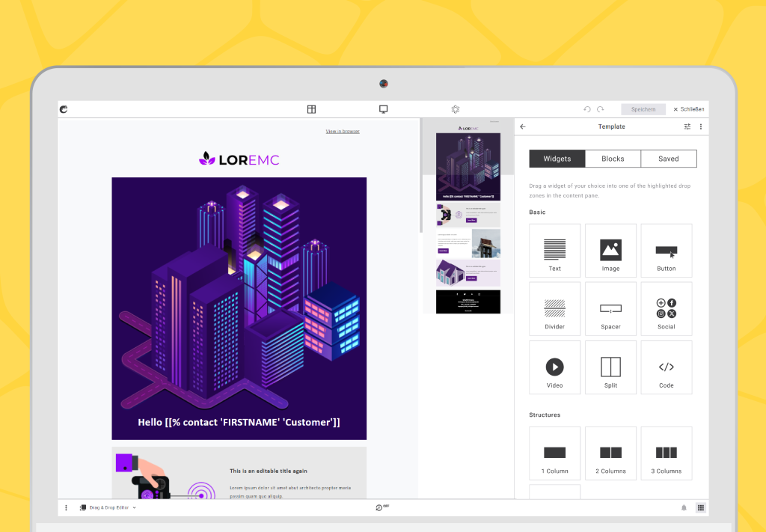Image resolution: width=766 pixels, height=532 pixels.
Task: Open the settings gear icon in top toolbar
Action: tap(456, 109)
